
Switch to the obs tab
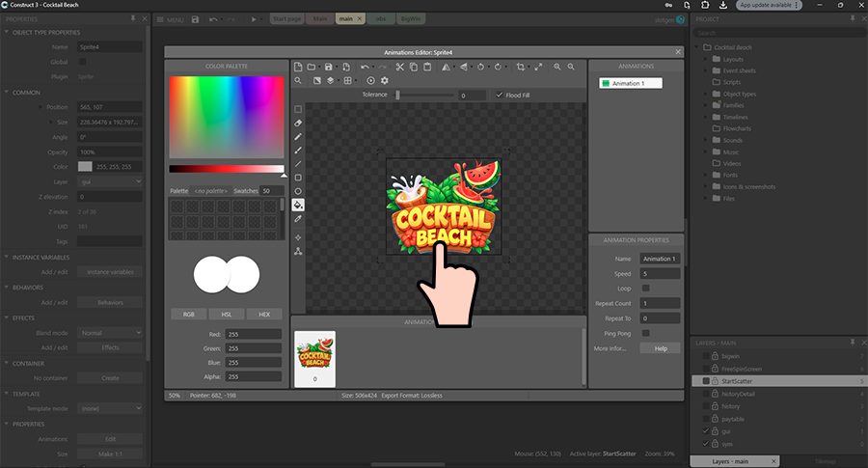click(x=381, y=19)
